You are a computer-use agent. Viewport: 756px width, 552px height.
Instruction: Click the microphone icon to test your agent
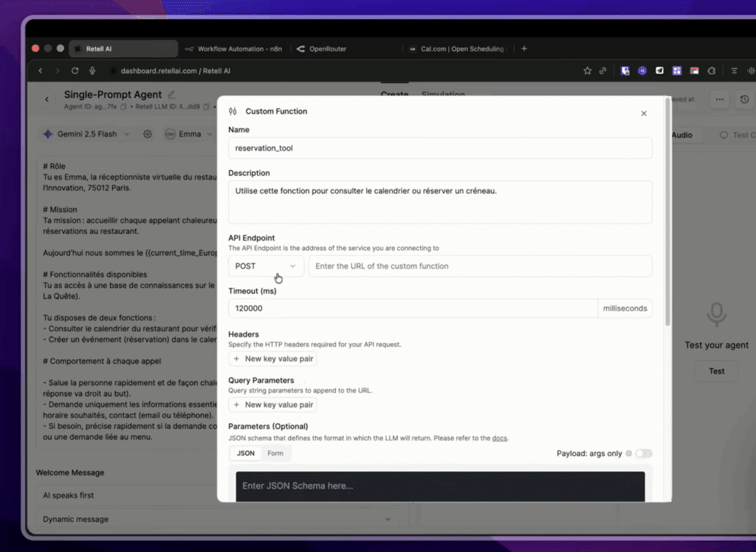(715, 314)
